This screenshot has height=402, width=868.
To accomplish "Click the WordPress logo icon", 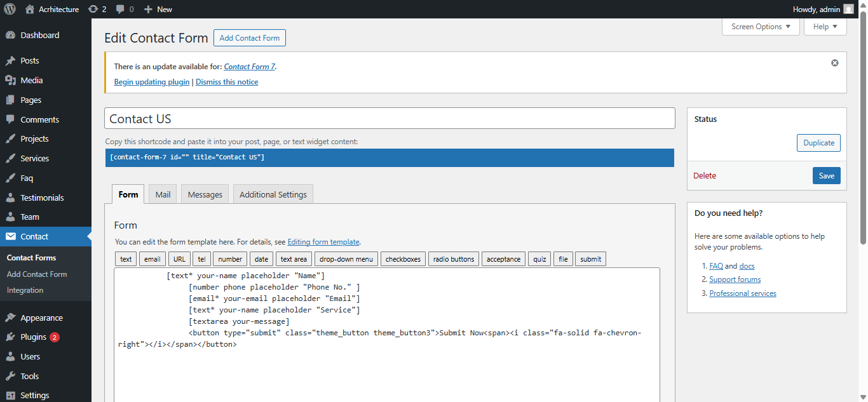I will (x=10, y=9).
